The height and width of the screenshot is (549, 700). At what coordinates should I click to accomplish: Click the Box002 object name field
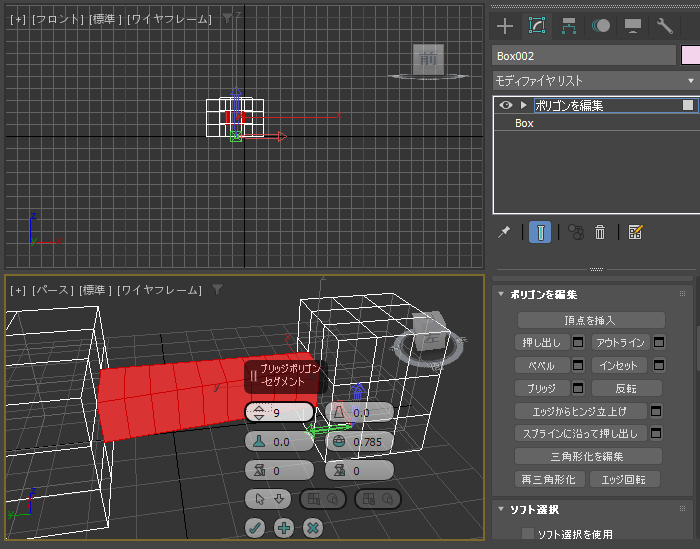(584, 56)
